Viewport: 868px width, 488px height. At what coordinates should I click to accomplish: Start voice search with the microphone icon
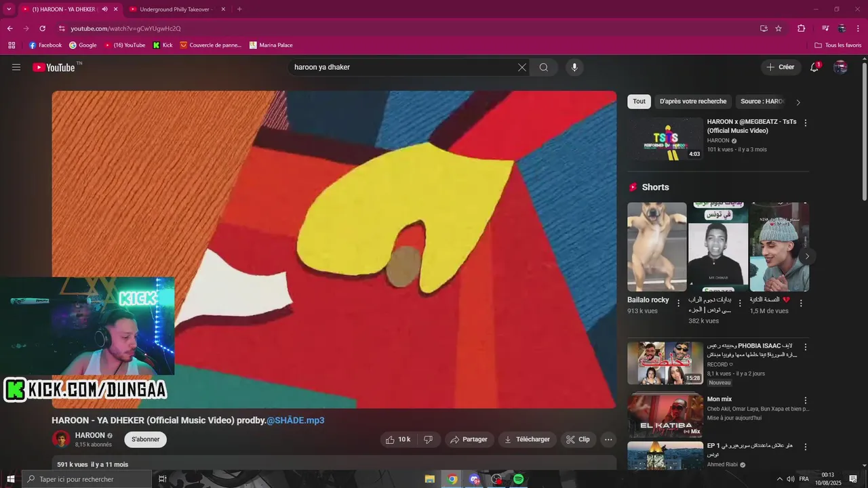[x=574, y=67]
